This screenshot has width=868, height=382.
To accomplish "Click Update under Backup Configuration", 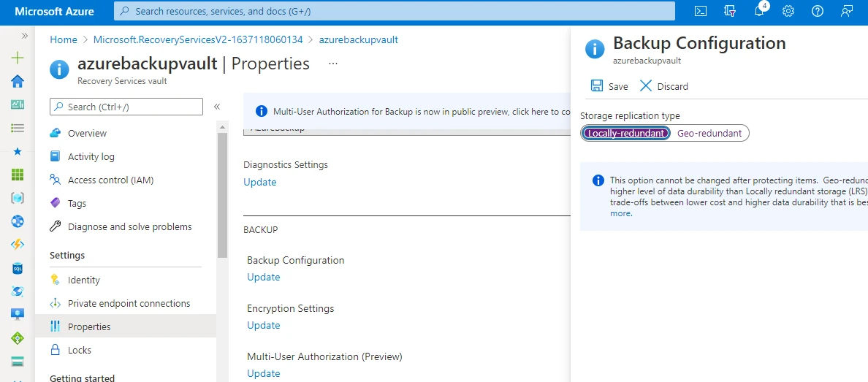I will (264, 277).
